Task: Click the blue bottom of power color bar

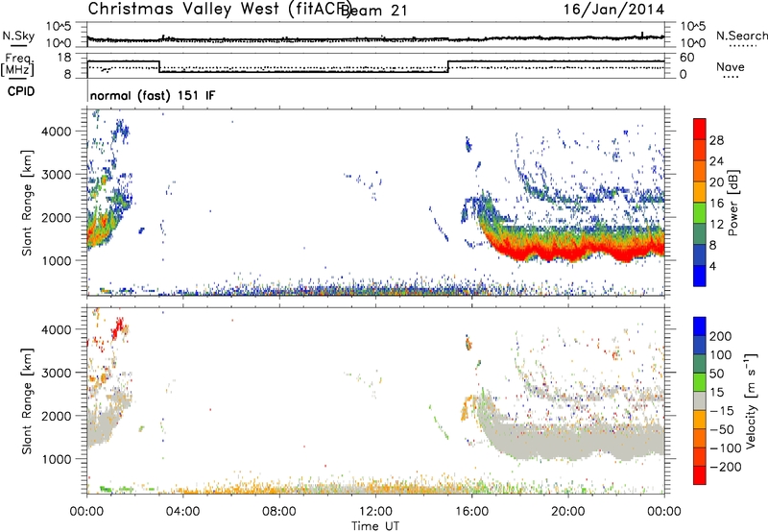Action: click(x=700, y=277)
